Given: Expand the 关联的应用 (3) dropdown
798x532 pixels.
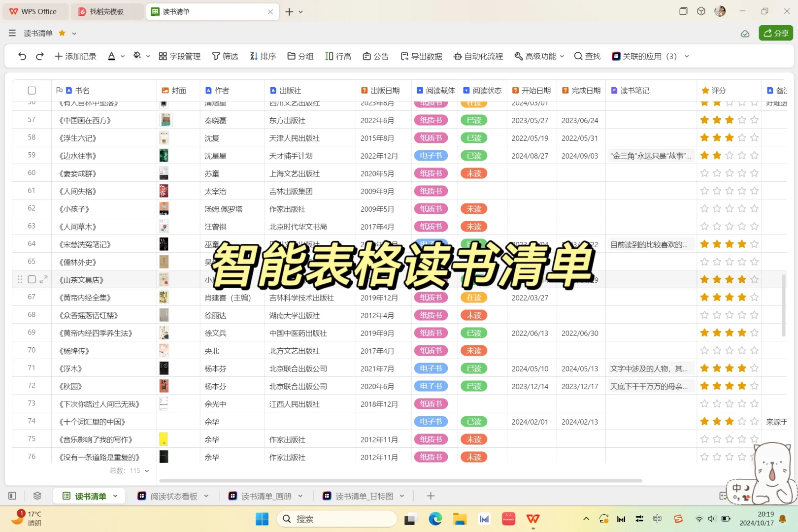Looking at the screenshot, I should pos(687,57).
